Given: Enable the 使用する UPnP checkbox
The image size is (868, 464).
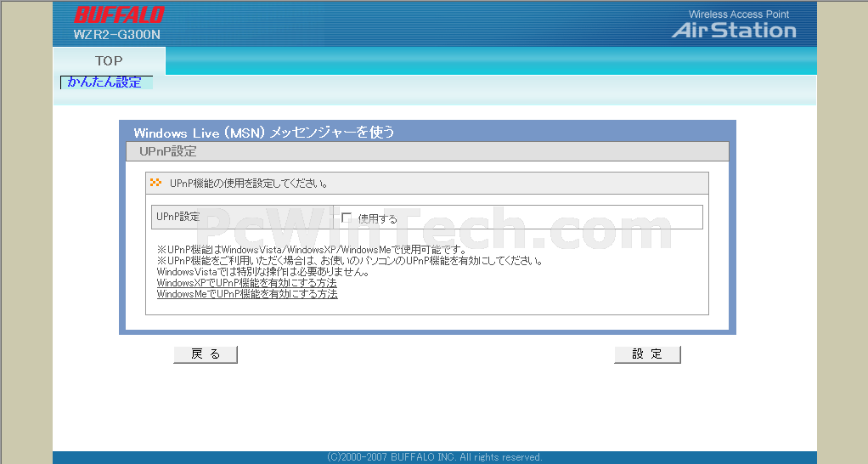Looking at the screenshot, I should pyautogui.click(x=347, y=218).
